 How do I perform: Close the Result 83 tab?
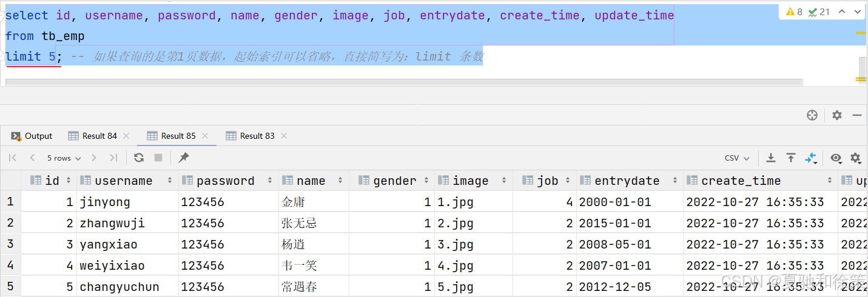click(x=284, y=136)
